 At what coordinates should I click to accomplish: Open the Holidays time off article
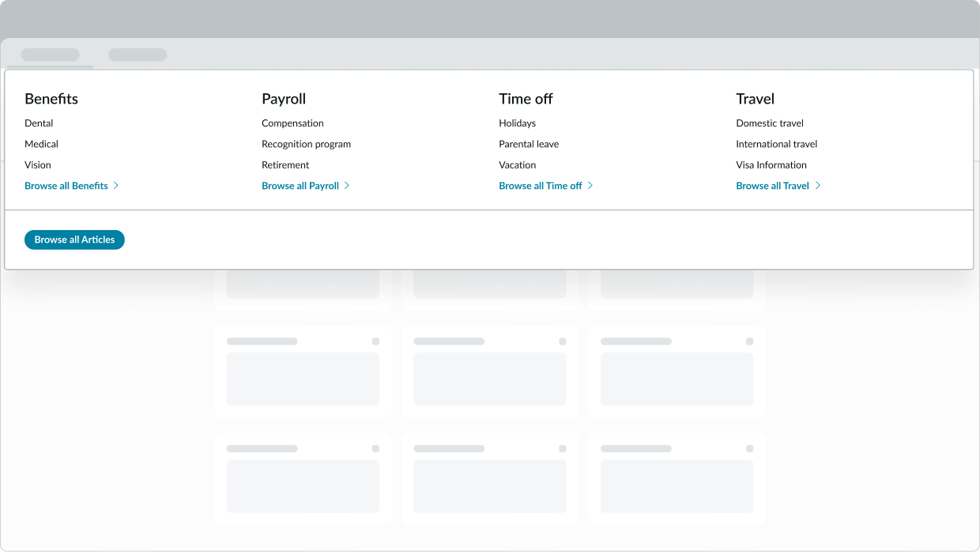517,123
